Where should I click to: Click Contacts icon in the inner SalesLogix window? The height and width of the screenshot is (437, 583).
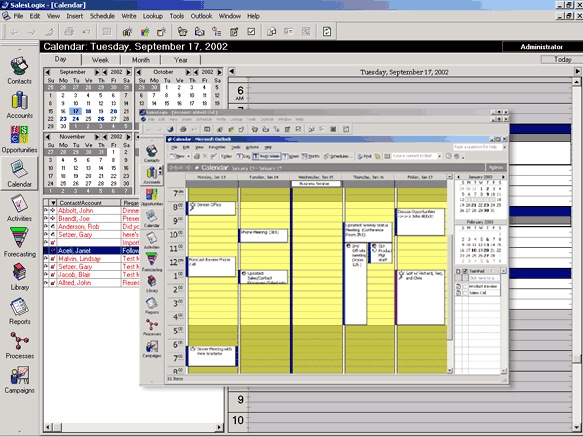[x=152, y=154]
